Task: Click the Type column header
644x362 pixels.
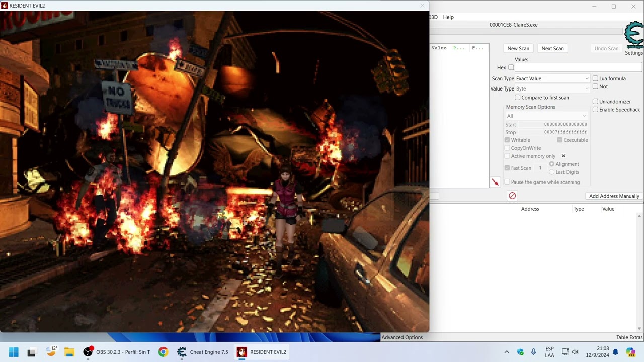Action: 579,209
